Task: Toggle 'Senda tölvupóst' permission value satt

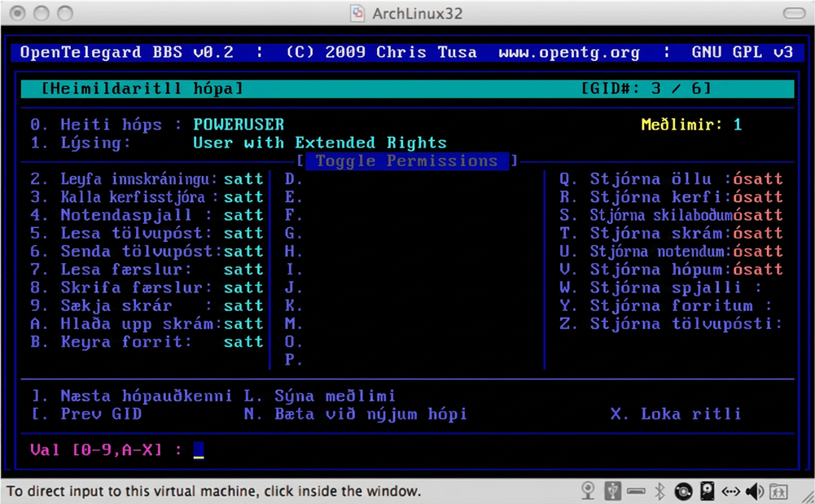Action: (x=243, y=252)
